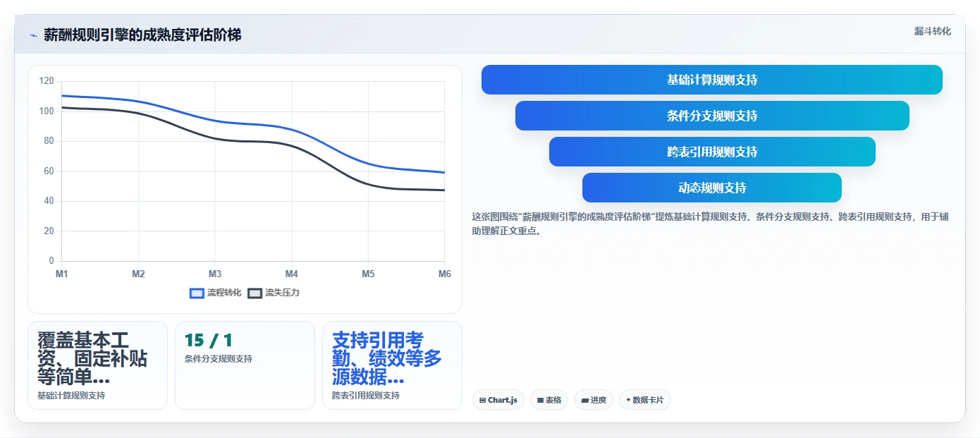Click the M2 x-axis label
The width and height of the screenshot is (980, 438).
138,274
